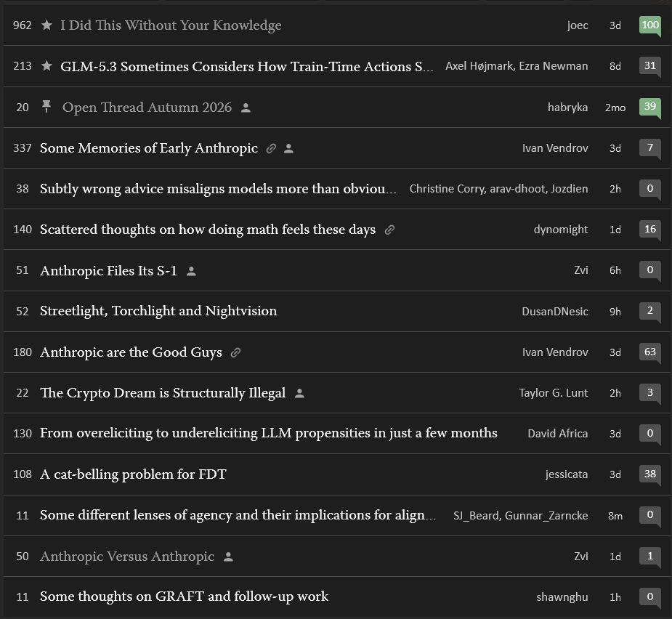Screen dimensions: 672x619
Task: Visit author habryka's profile
Action: (568, 108)
